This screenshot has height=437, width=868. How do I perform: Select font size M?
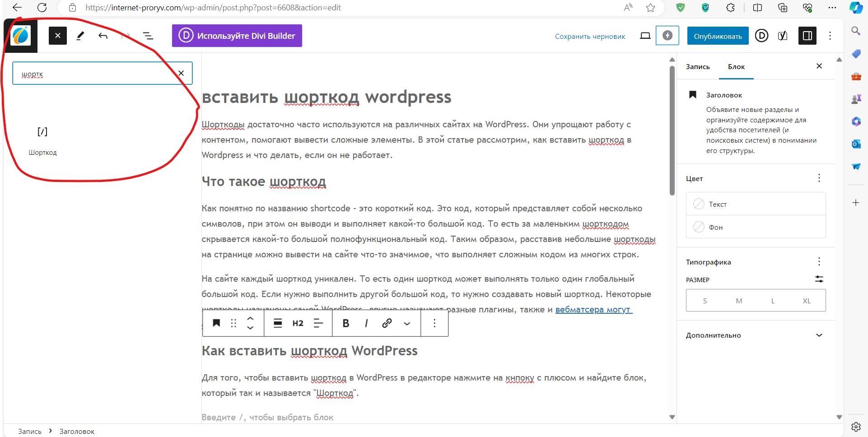click(x=739, y=301)
